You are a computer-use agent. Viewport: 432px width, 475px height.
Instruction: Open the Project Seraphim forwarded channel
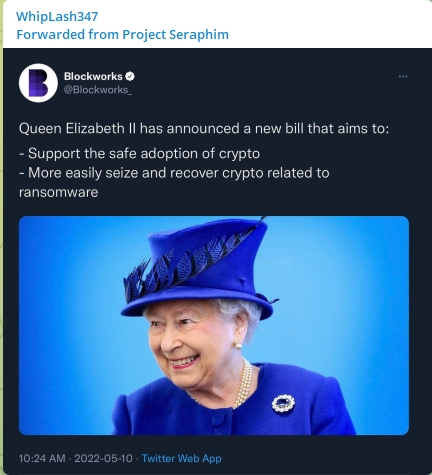coord(175,34)
